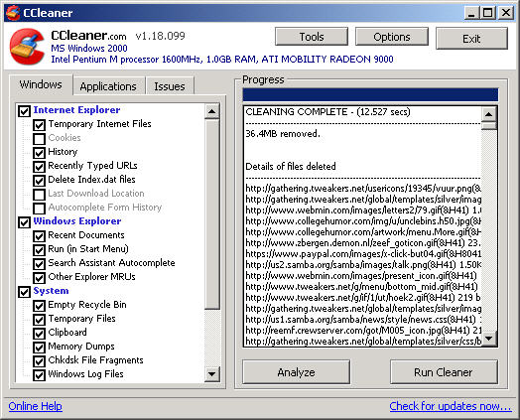Click the results log scrollbar thumb
Viewport: 520px width, 420px height.
[488, 126]
